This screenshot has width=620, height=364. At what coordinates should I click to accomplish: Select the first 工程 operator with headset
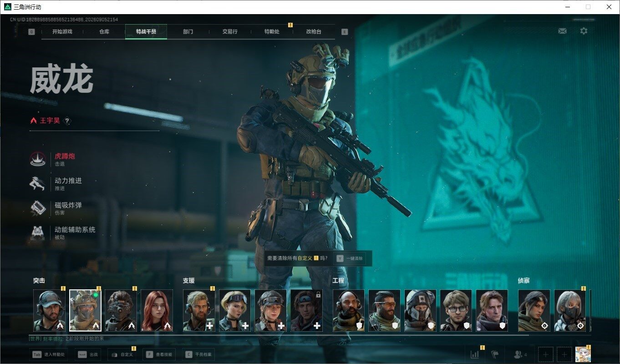tap(349, 310)
